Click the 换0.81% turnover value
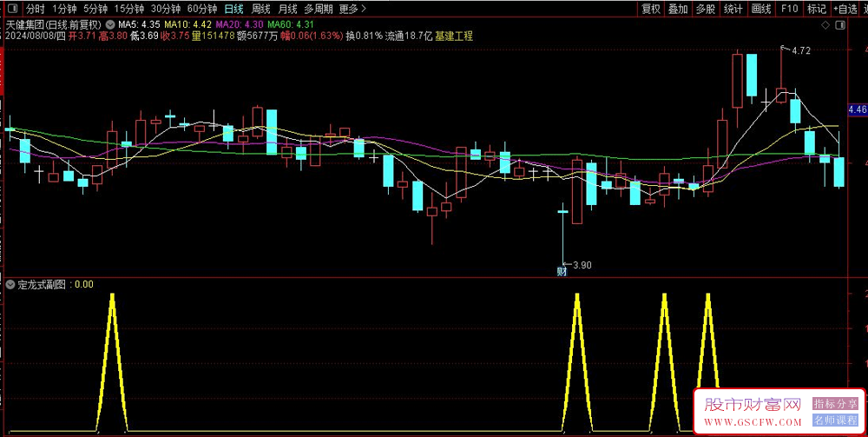 (365, 36)
